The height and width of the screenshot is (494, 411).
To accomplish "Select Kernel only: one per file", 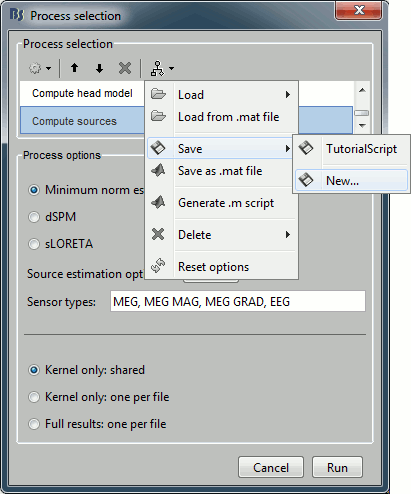I will point(34,397).
